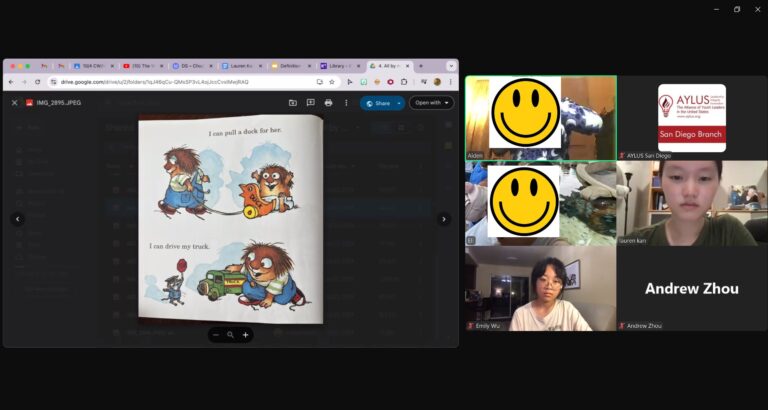Click the green square extension icon
768x410 pixels.
point(363,82)
